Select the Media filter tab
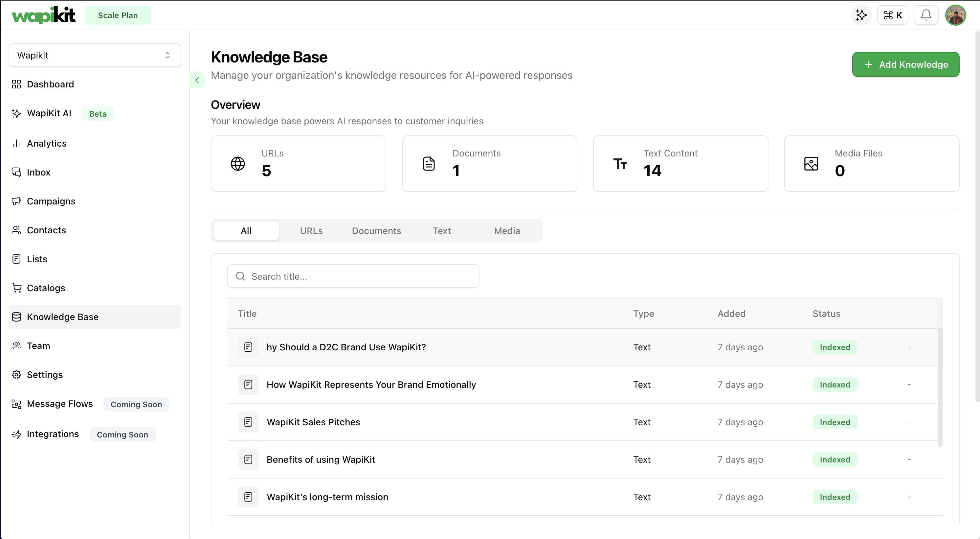Image resolution: width=980 pixels, height=539 pixels. [x=507, y=231]
